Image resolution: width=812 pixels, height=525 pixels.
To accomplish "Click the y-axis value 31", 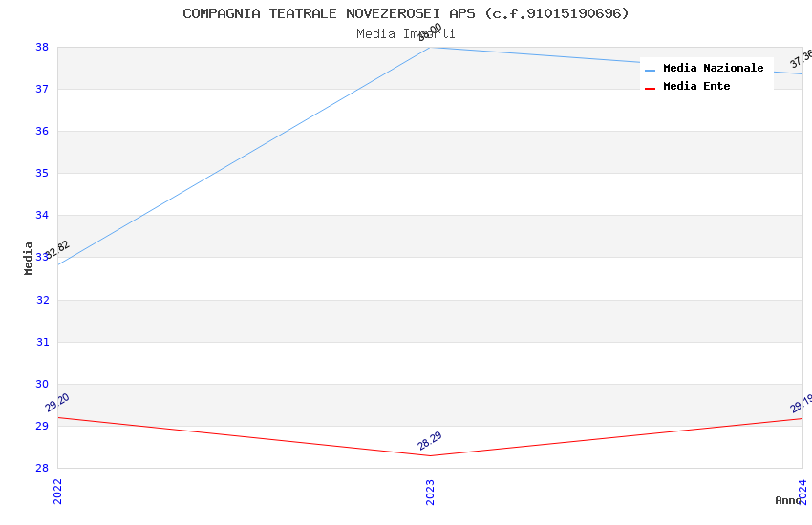I will click(x=42, y=342).
